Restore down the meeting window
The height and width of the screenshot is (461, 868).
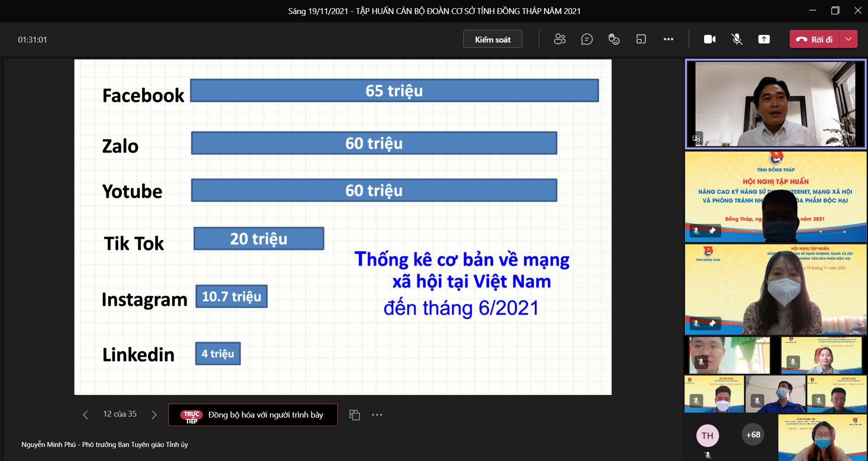835,10
